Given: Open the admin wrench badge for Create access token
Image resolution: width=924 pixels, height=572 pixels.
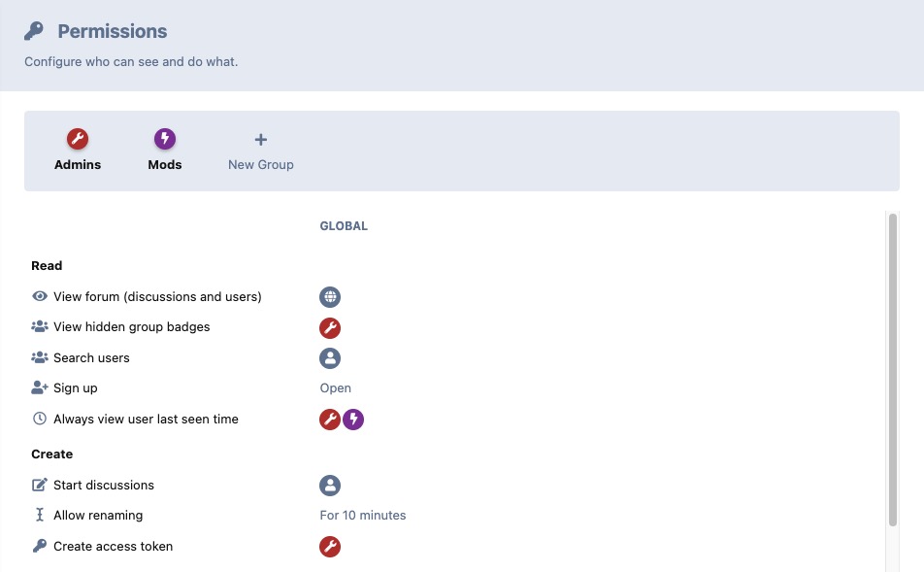Looking at the screenshot, I should coord(330,547).
